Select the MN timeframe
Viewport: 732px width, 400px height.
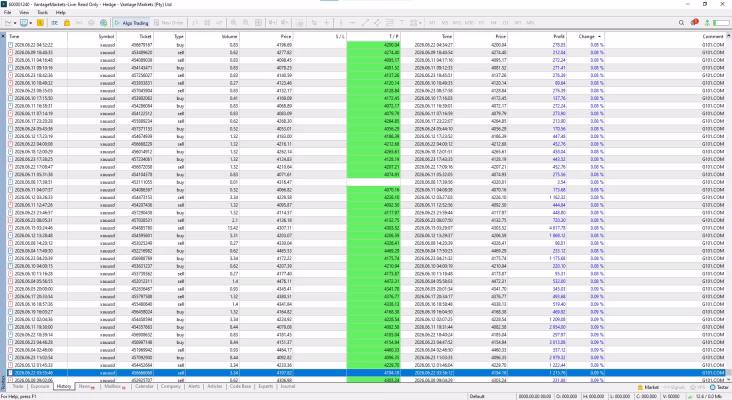[x=530, y=22]
